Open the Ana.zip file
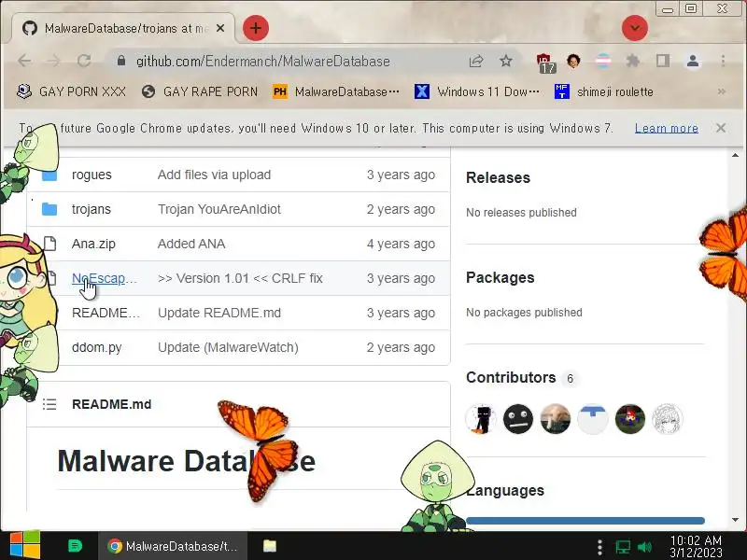 93,244
